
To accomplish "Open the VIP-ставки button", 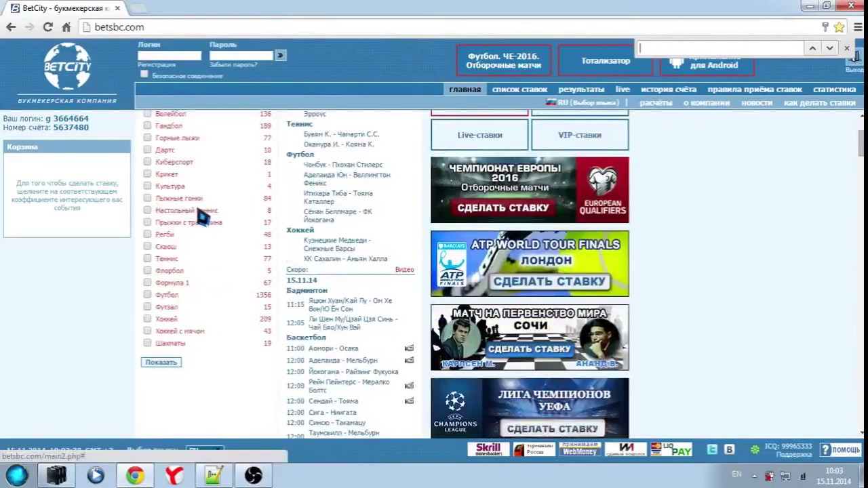I will coord(580,135).
